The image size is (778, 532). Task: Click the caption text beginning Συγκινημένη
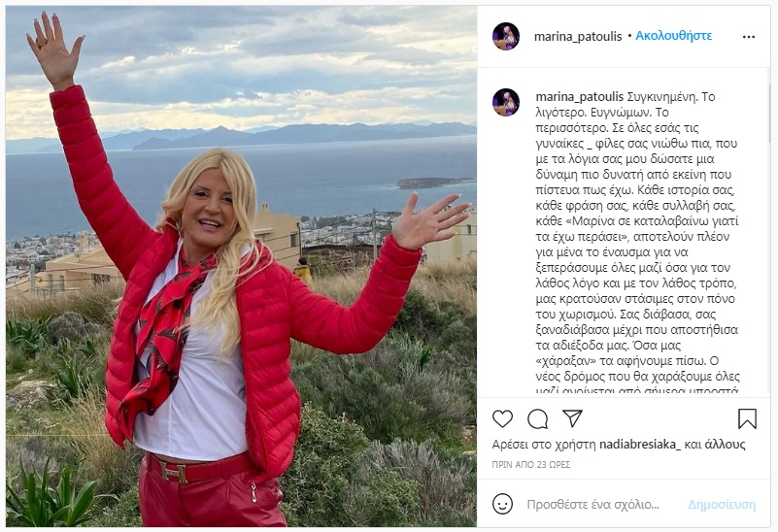637,244
